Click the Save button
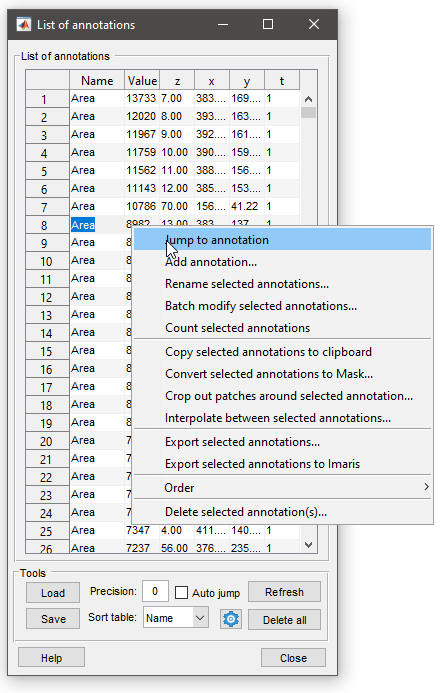442x693 pixels. point(53,619)
